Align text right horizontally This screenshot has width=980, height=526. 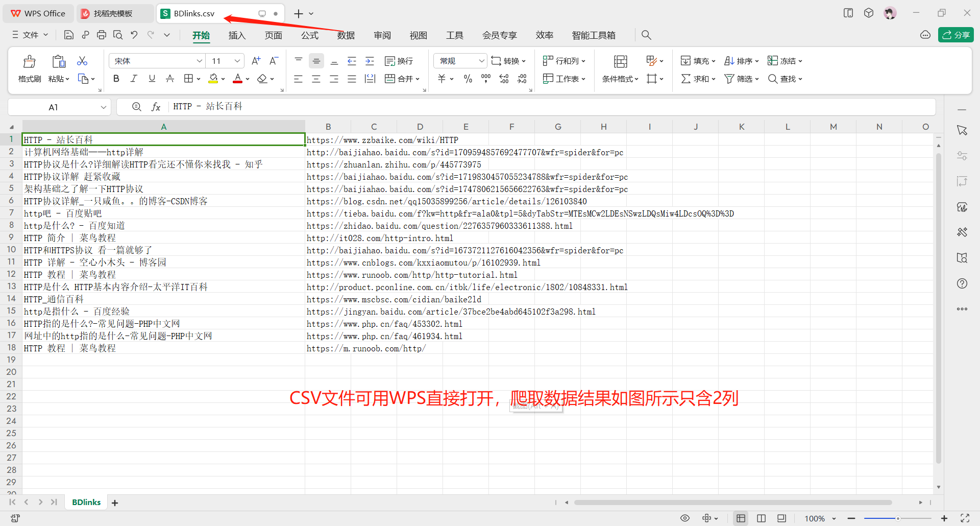(x=334, y=79)
